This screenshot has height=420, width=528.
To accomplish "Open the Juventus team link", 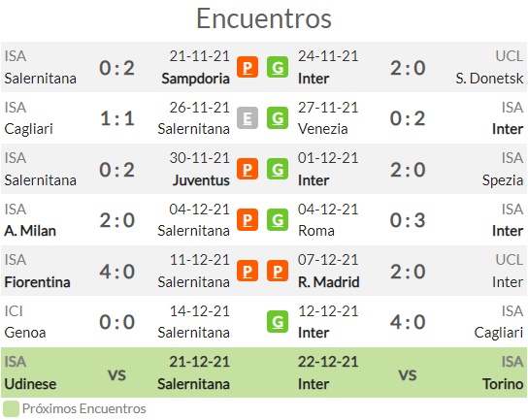I will click(x=201, y=180).
